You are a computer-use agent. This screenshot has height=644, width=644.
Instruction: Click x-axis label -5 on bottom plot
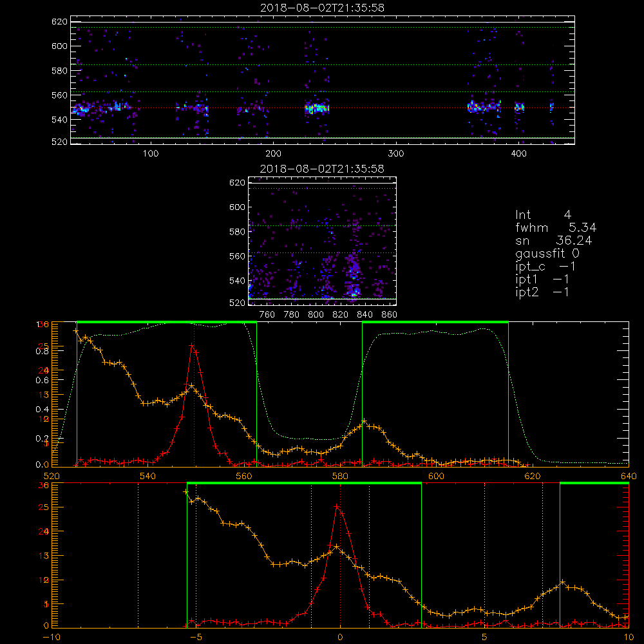(196, 638)
